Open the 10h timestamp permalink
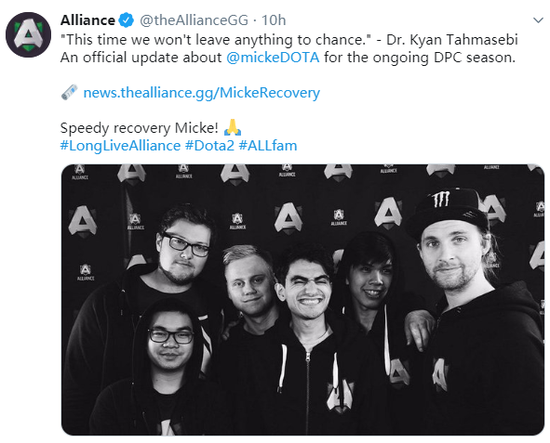Image resolution: width=550 pixels, height=443 pixels. coord(274,20)
